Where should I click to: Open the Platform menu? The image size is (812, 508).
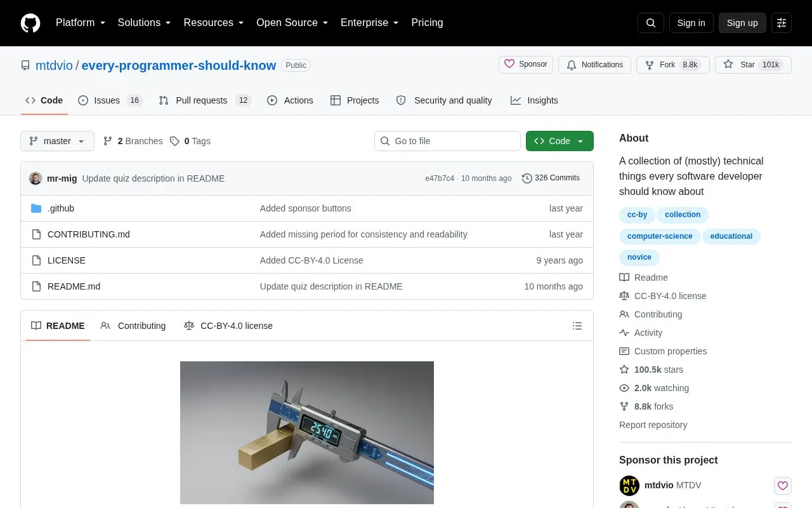coord(81,23)
